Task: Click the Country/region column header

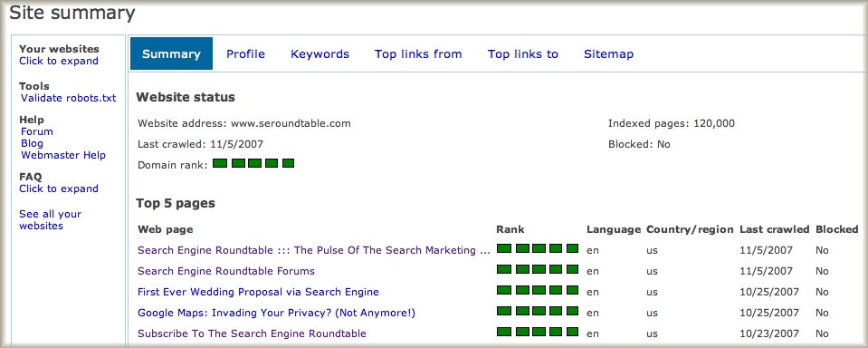Action: point(690,229)
